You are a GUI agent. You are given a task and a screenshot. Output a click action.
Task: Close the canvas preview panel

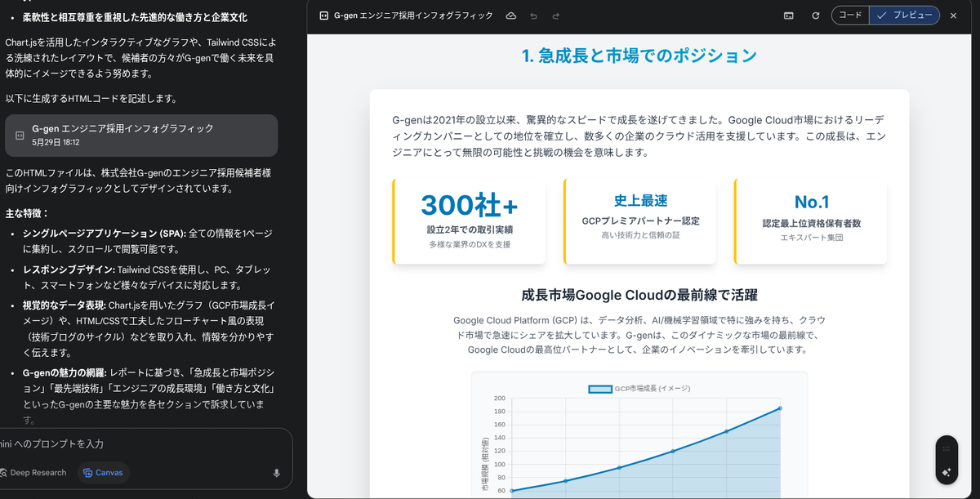pos(952,16)
